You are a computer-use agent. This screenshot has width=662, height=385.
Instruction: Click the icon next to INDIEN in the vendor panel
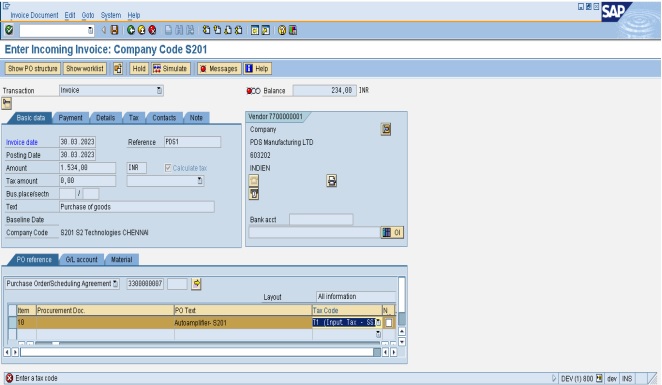tap(332, 181)
